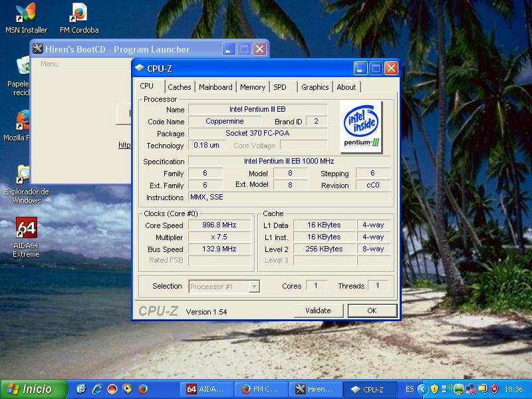Click the L1 Inst. 16 KBytes value
532x399 pixels.
[x=325, y=237]
